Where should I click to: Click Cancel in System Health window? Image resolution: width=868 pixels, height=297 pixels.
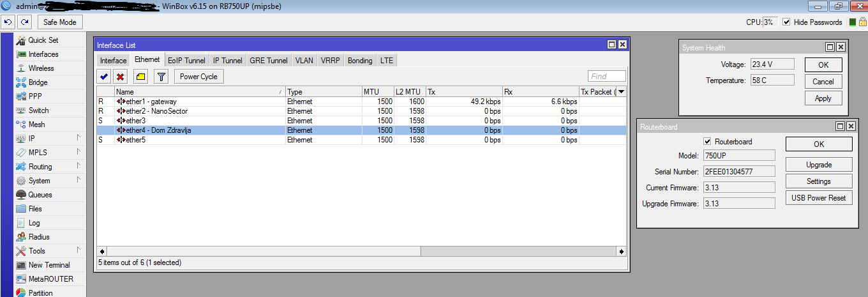click(823, 82)
